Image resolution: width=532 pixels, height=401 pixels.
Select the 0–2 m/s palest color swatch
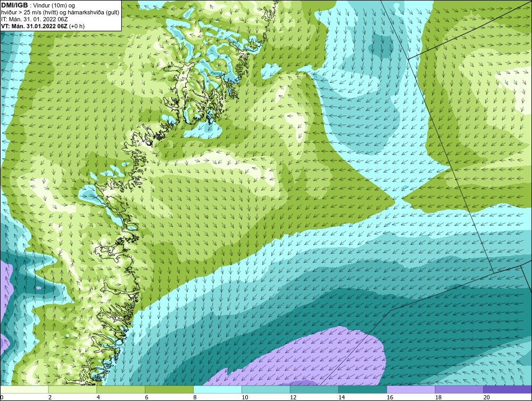tap(24, 389)
